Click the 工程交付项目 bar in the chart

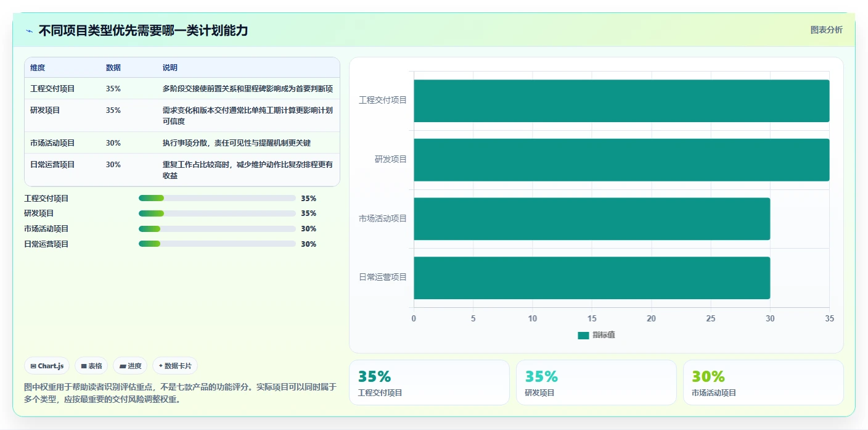tap(621, 101)
